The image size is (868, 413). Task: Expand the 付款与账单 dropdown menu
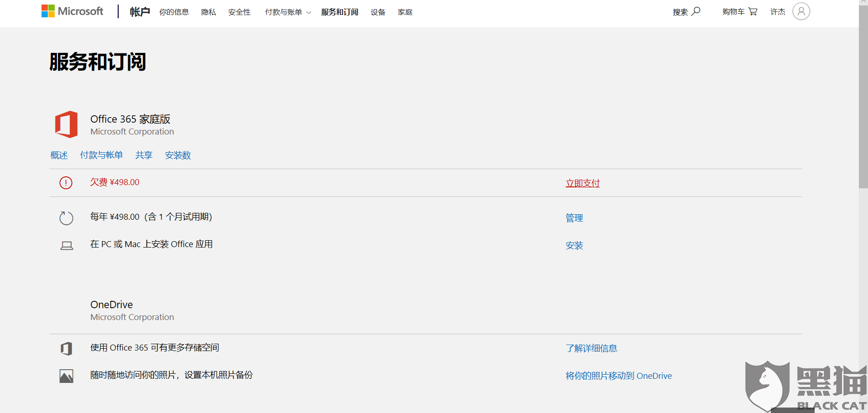click(287, 12)
